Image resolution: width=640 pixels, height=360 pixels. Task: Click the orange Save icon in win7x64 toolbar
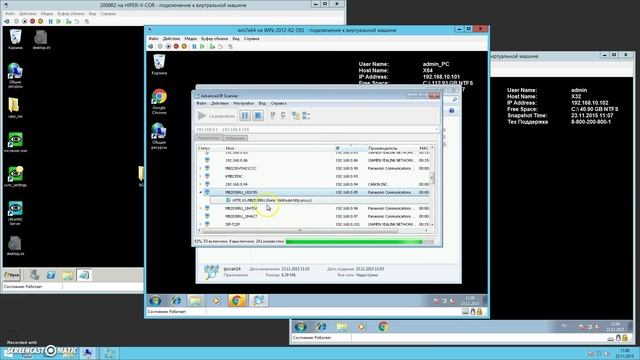pos(184,47)
